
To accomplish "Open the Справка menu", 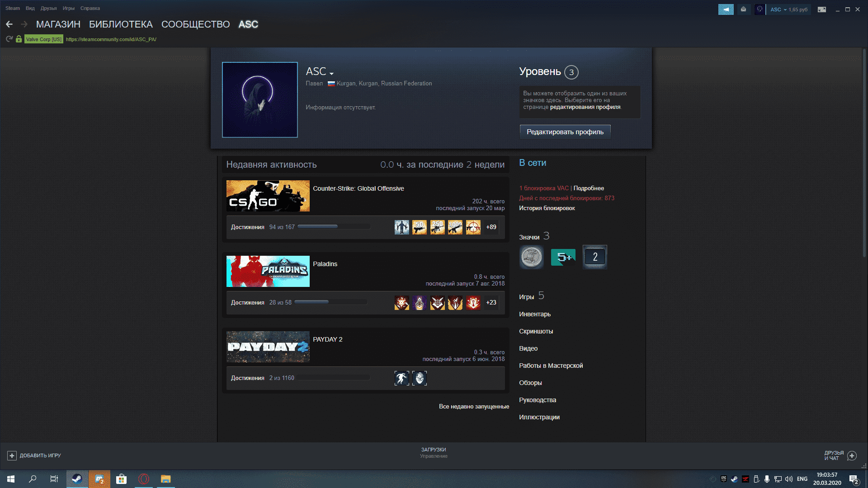I will tap(90, 8).
